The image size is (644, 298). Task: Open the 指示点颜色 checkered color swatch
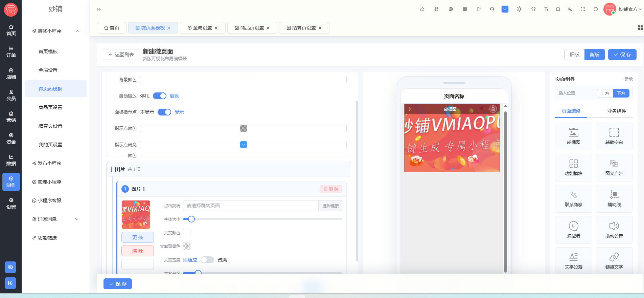[x=244, y=128]
